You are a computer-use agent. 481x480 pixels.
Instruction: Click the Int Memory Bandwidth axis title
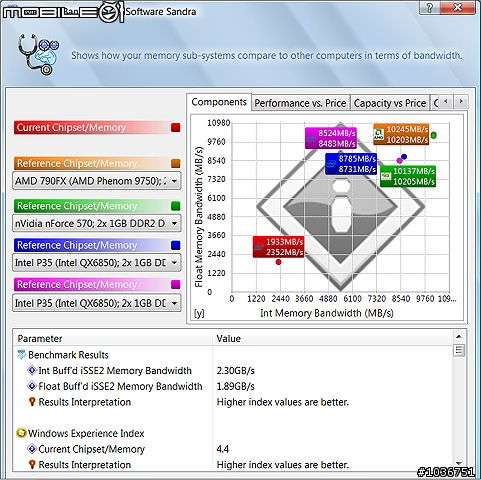tap(327, 313)
